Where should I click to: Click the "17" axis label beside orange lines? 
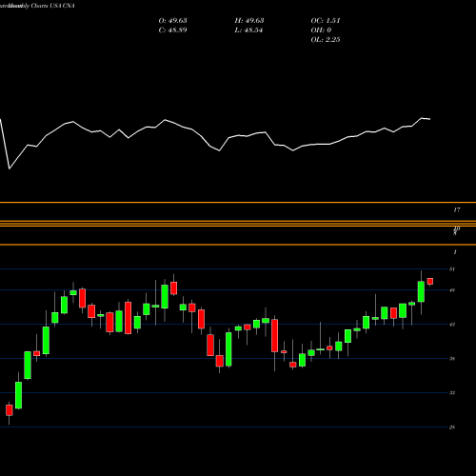pyautogui.click(x=457, y=209)
